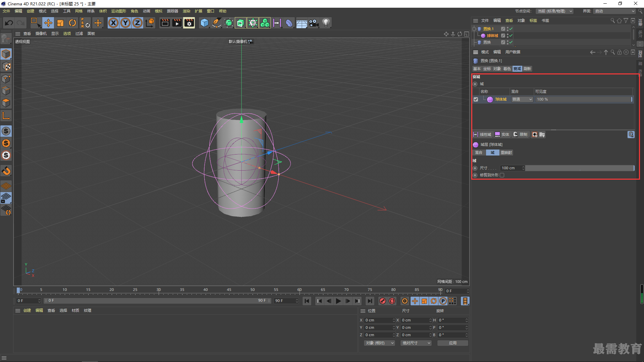The image size is (644, 362).
Task: Open the deformer (bend) icon
Action: click(x=289, y=23)
